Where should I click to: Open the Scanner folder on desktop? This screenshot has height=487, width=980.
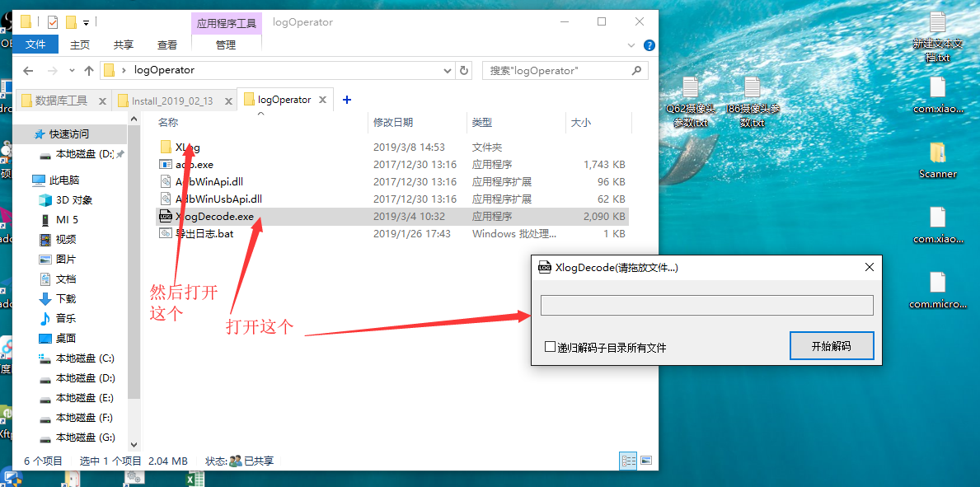[937, 159]
